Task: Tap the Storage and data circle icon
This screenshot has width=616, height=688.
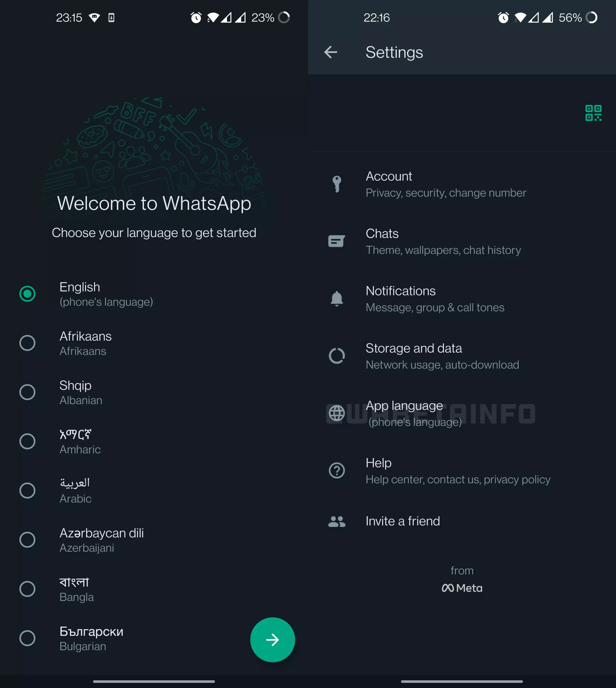Action: [336, 356]
